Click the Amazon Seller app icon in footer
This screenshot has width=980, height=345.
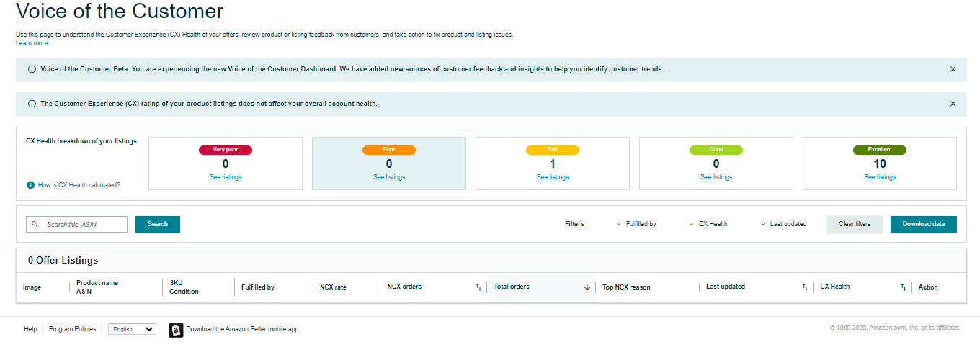click(x=176, y=329)
